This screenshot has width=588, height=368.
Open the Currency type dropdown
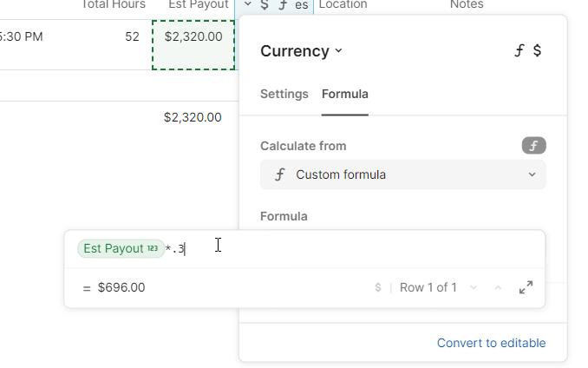(x=301, y=51)
